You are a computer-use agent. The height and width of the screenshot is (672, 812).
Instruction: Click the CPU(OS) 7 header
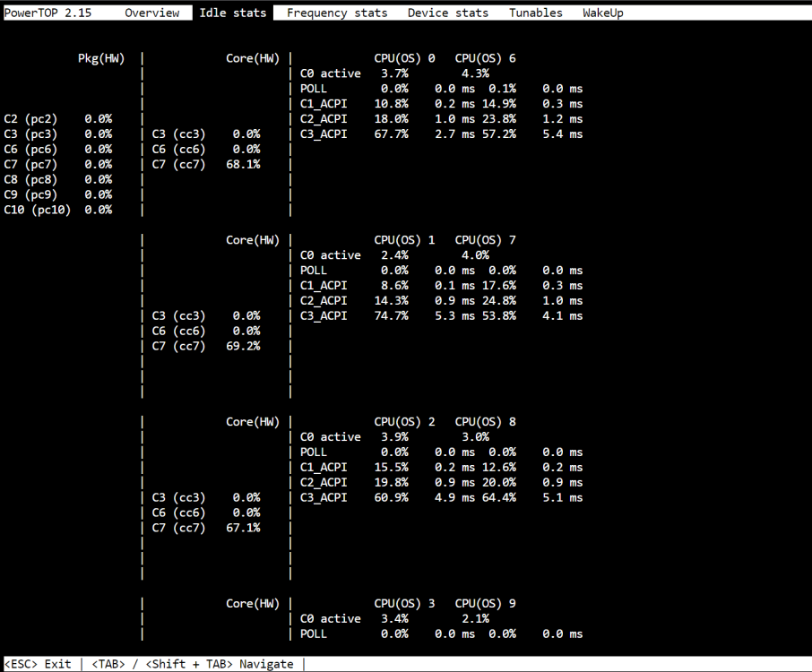485,240
